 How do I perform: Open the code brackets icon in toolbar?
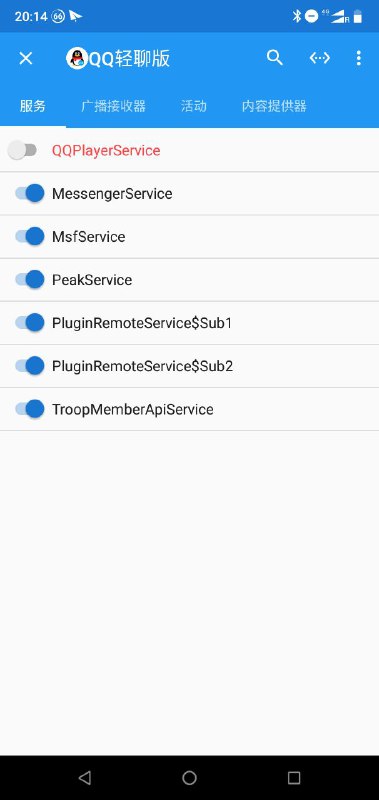click(320, 58)
